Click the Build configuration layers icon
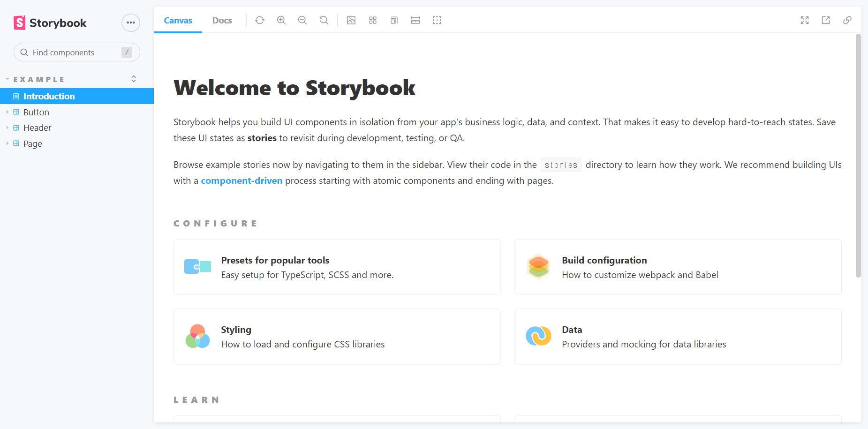The height and width of the screenshot is (429, 868). point(538,267)
